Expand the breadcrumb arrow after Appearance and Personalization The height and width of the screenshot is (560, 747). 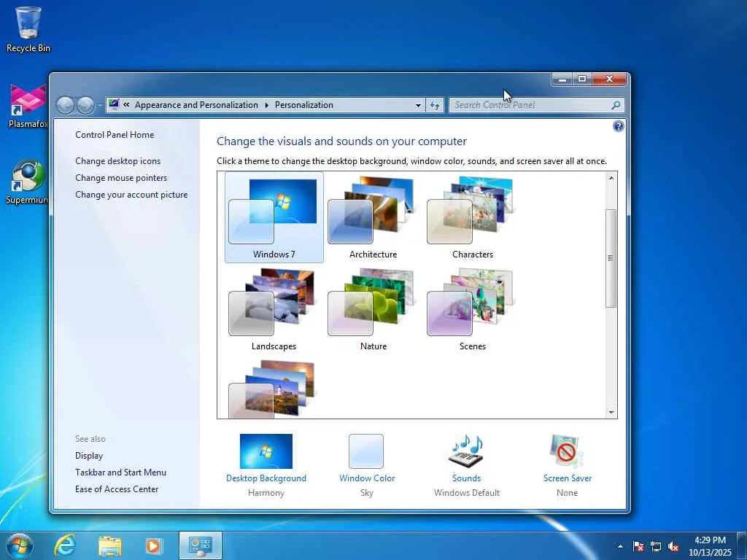click(x=266, y=105)
